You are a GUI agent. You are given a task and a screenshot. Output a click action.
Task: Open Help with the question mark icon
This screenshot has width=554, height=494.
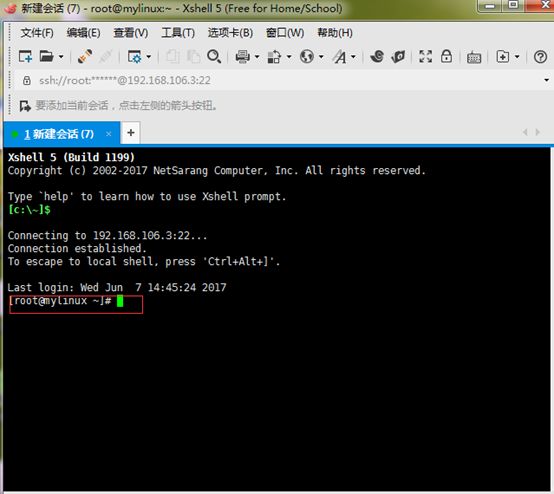[x=540, y=57]
